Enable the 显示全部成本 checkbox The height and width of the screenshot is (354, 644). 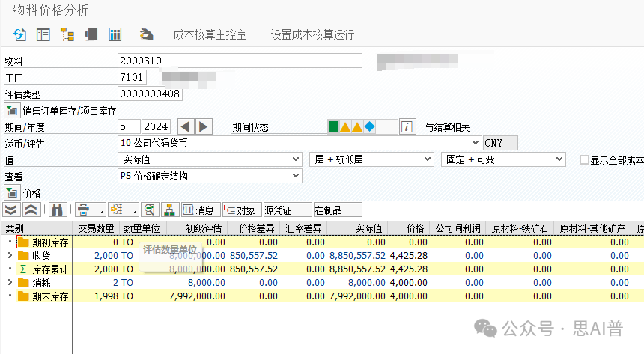tap(585, 159)
